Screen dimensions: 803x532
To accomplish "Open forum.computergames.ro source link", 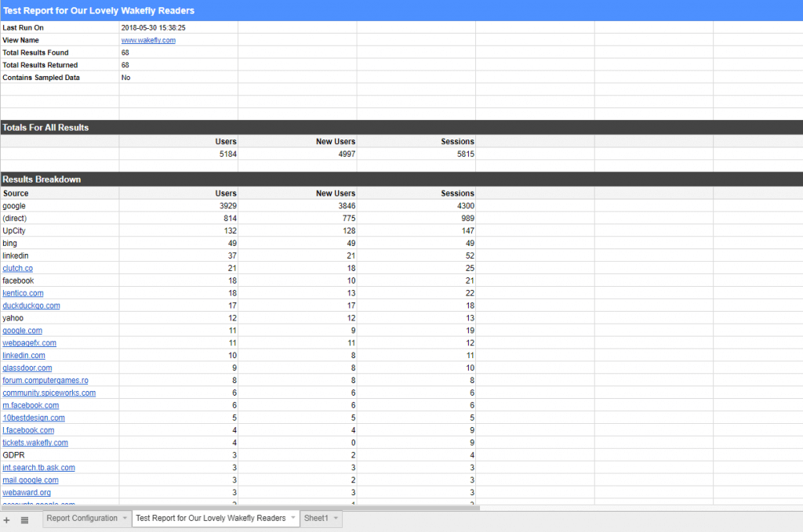I will (45, 381).
